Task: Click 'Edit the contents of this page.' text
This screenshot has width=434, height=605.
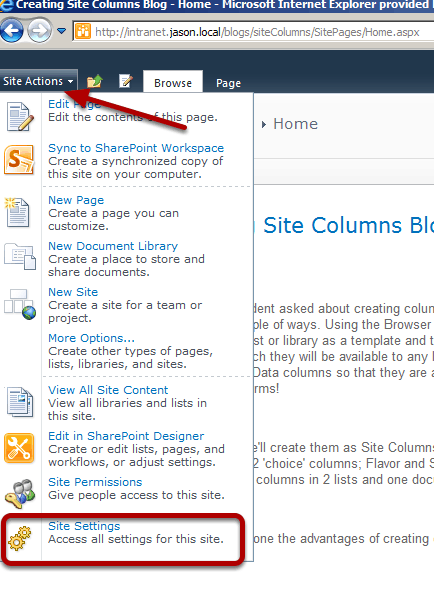Action: click(133, 117)
